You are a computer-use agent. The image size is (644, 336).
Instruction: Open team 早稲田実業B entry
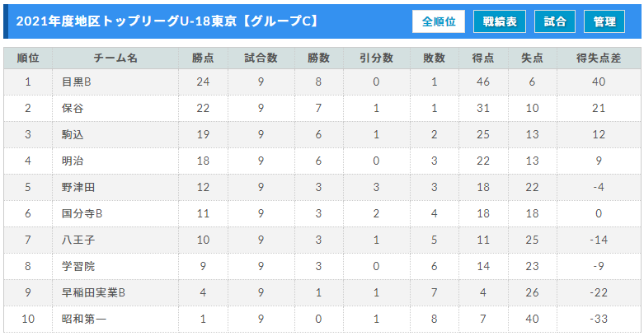pyautogui.click(x=93, y=292)
